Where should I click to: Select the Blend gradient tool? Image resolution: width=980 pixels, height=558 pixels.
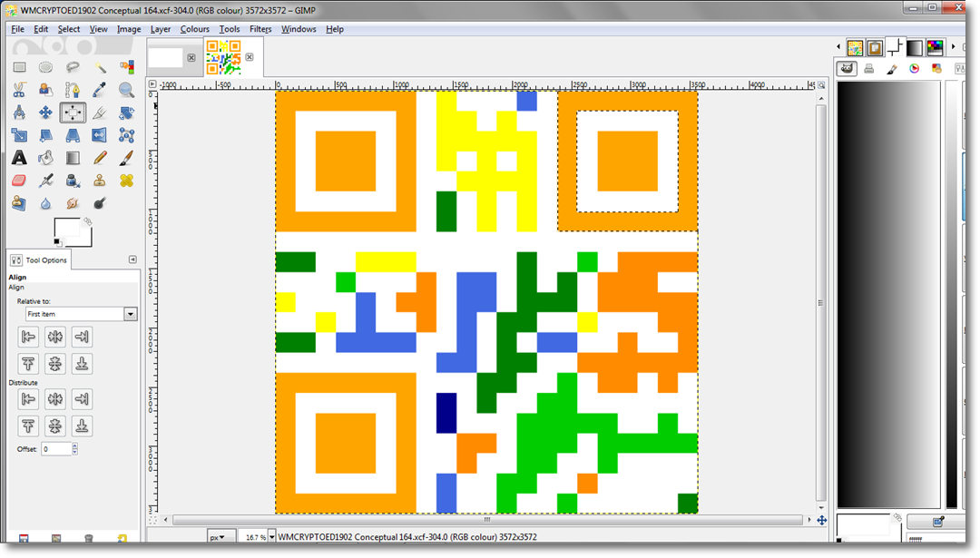(x=73, y=158)
